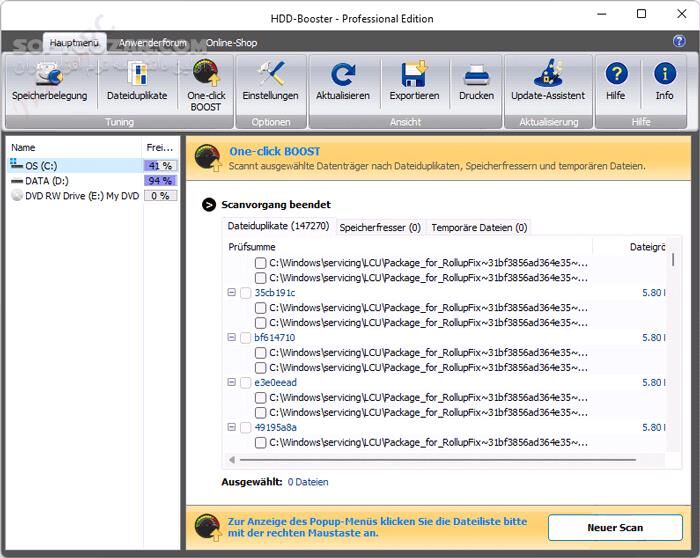The image size is (700, 558).
Task: Collapse the 49195a8a tree node
Action: pyautogui.click(x=232, y=428)
